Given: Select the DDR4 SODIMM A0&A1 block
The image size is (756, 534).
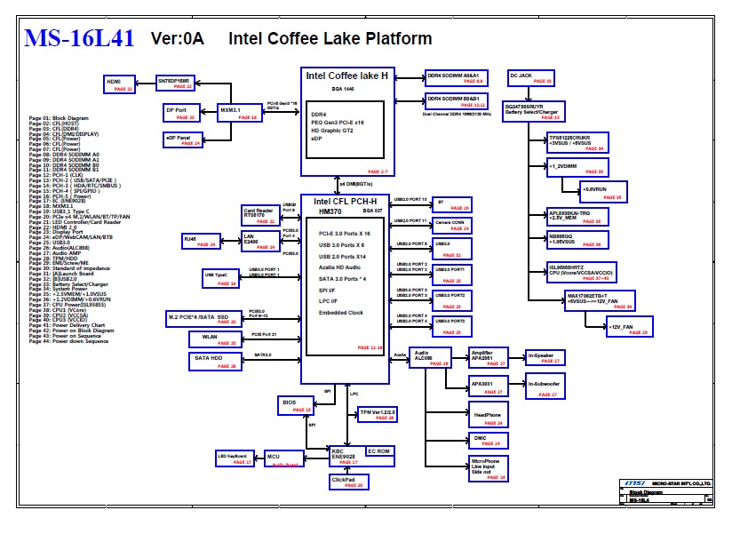Looking at the screenshot, I should 457,78.
